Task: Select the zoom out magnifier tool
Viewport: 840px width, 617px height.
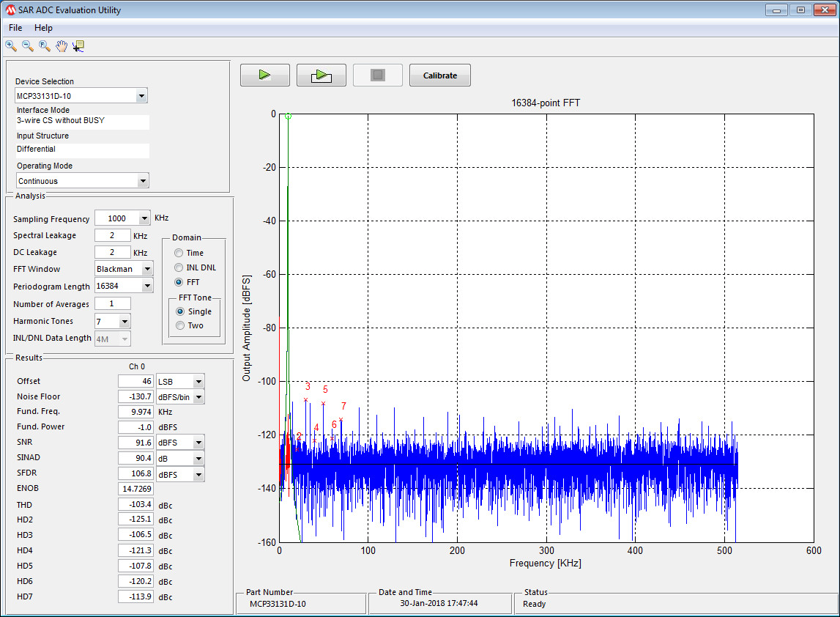Action: pyautogui.click(x=28, y=46)
